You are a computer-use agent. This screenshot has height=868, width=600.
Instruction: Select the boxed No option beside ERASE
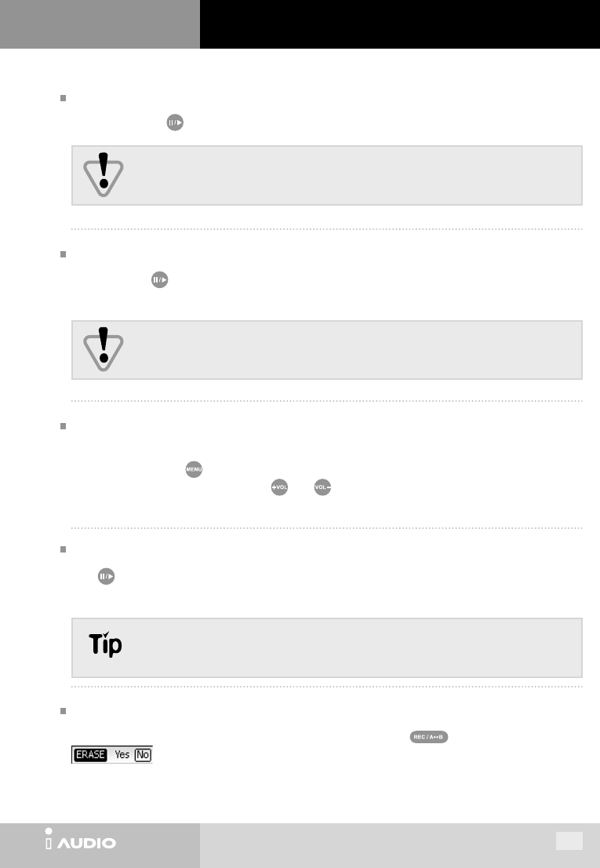click(x=142, y=755)
